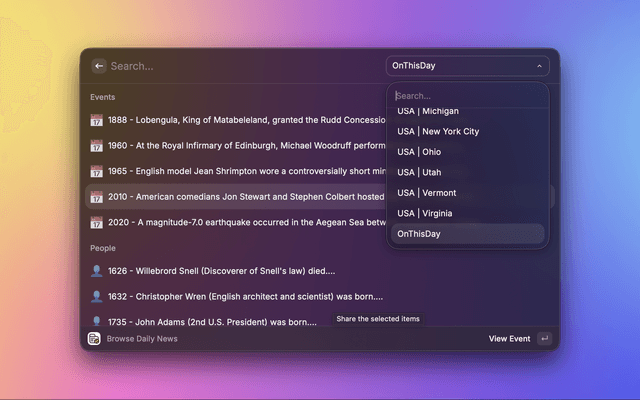
Task: Click the Browse Daily News extension icon
Action: click(x=94, y=339)
